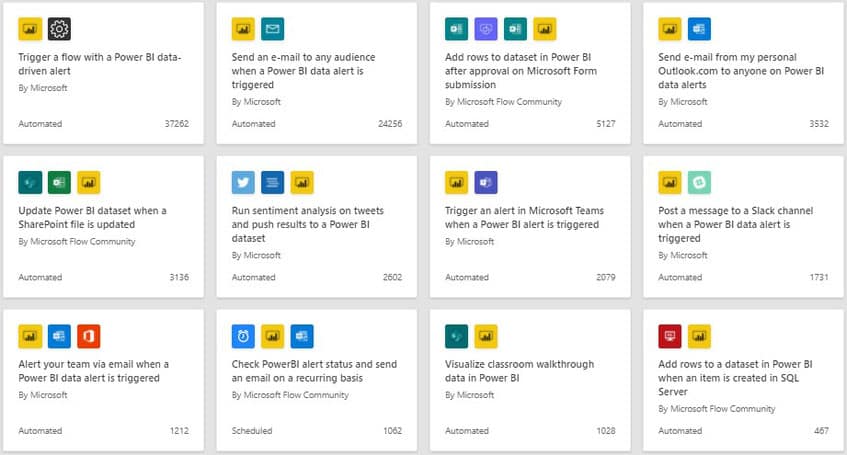Screen dimensions: 847x455
Task: Click the red SQL Server icon
Action: coord(670,335)
